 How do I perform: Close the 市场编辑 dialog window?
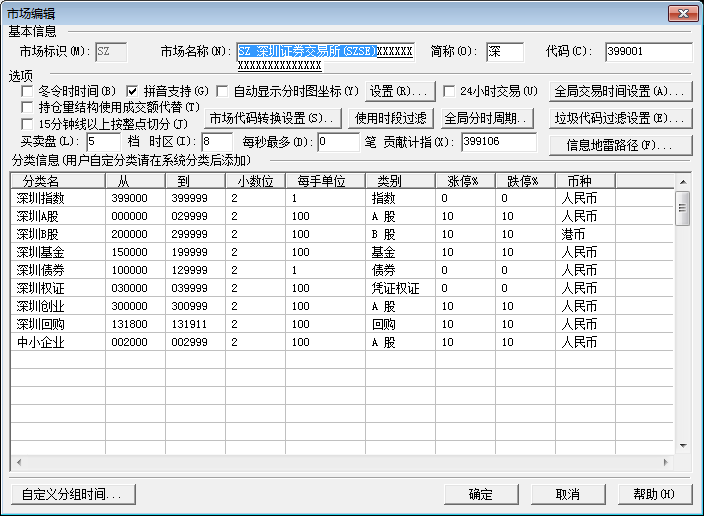[683, 12]
